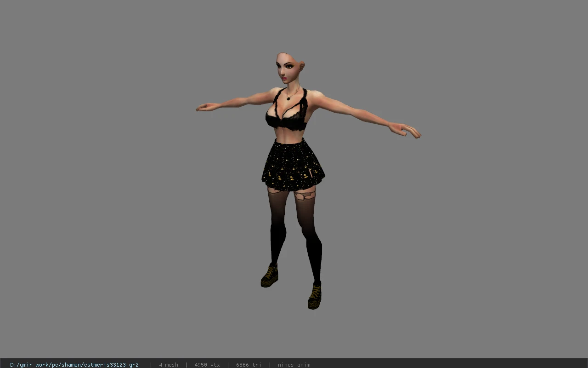Click the 'nincs anim' status entry
This screenshot has width=588, height=368.
[x=294, y=365]
